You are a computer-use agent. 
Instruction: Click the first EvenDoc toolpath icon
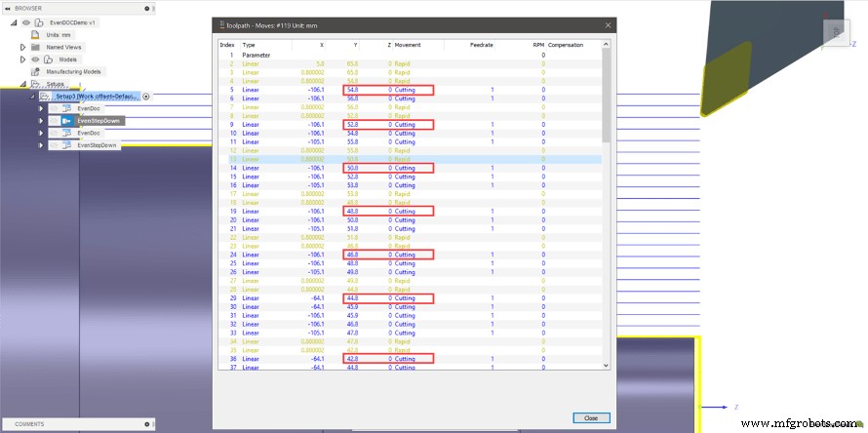point(66,108)
